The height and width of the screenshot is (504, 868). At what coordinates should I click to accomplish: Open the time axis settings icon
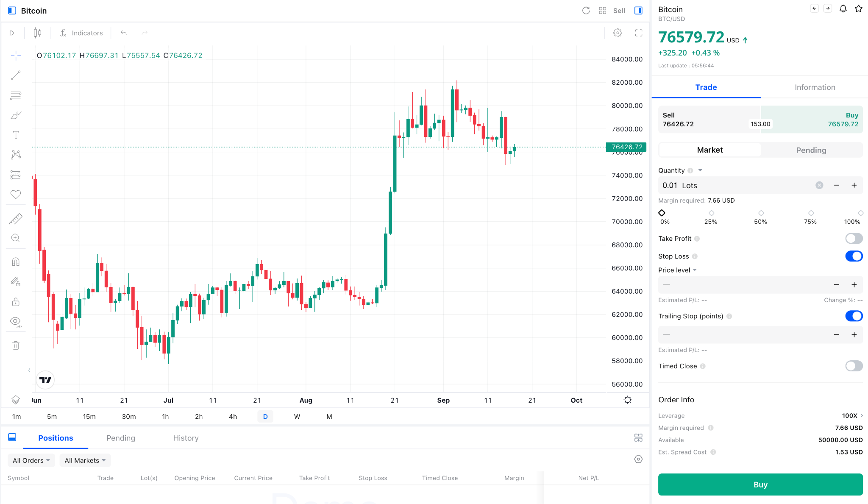(x=628, y=400)
